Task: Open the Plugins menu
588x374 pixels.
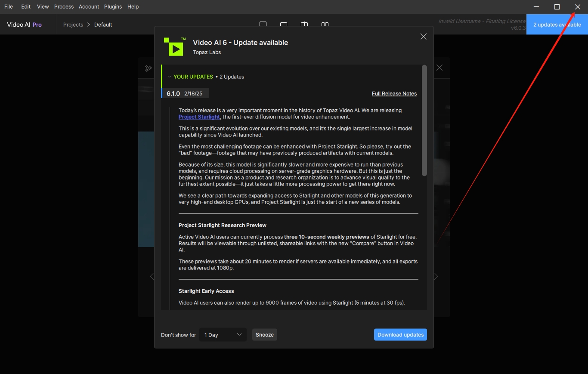Action: point(113,6)
